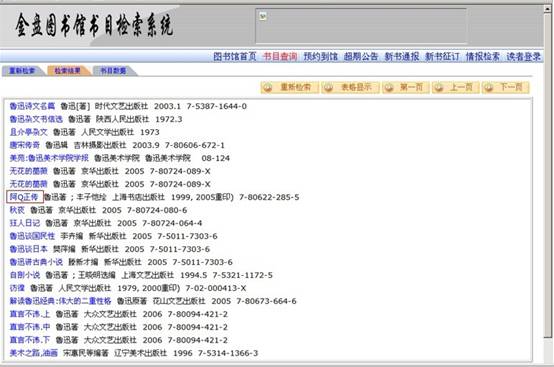Select the 新书征订 navigation item

coord(442,57)
